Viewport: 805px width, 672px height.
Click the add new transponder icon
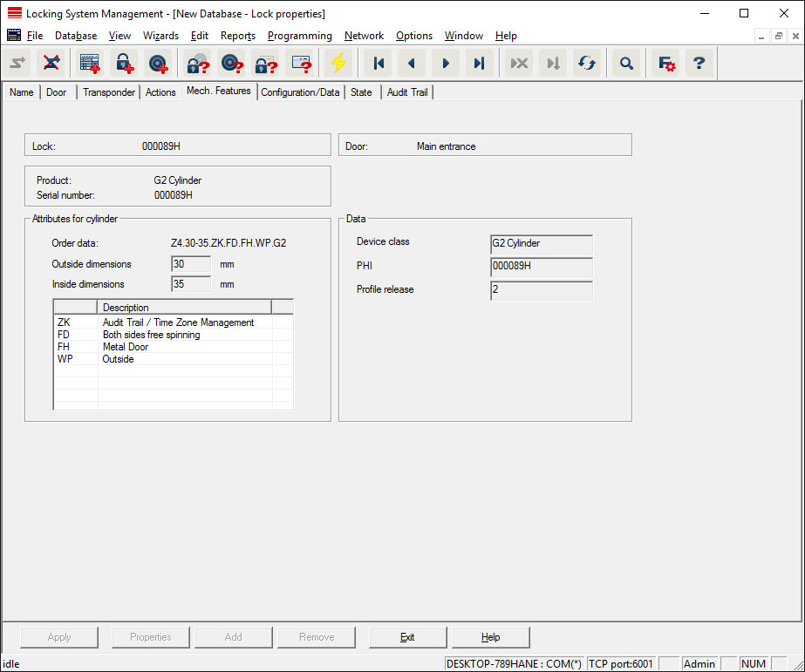(x=158, y=64)
